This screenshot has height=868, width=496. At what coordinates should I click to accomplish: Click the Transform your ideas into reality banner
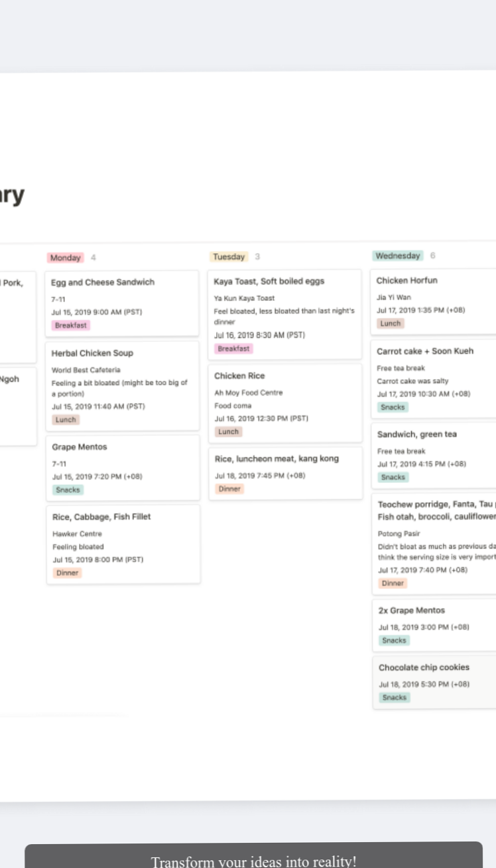(x=254, y=860)
